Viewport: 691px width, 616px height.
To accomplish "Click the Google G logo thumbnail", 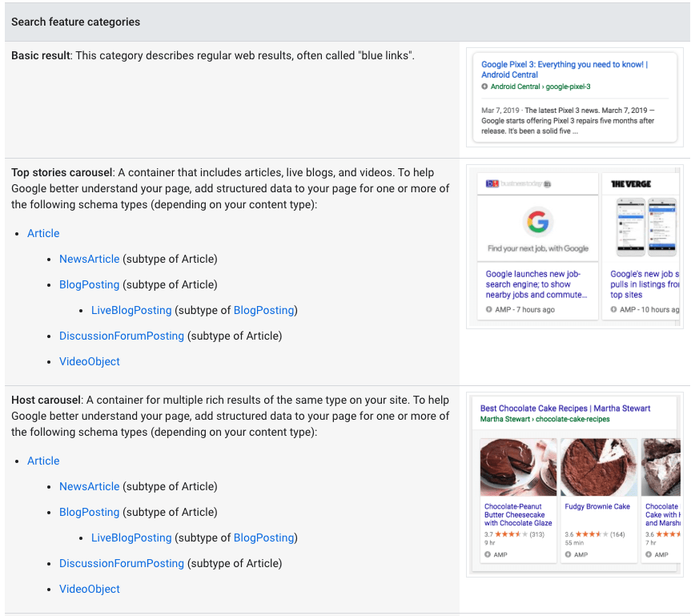I will 537,221.
